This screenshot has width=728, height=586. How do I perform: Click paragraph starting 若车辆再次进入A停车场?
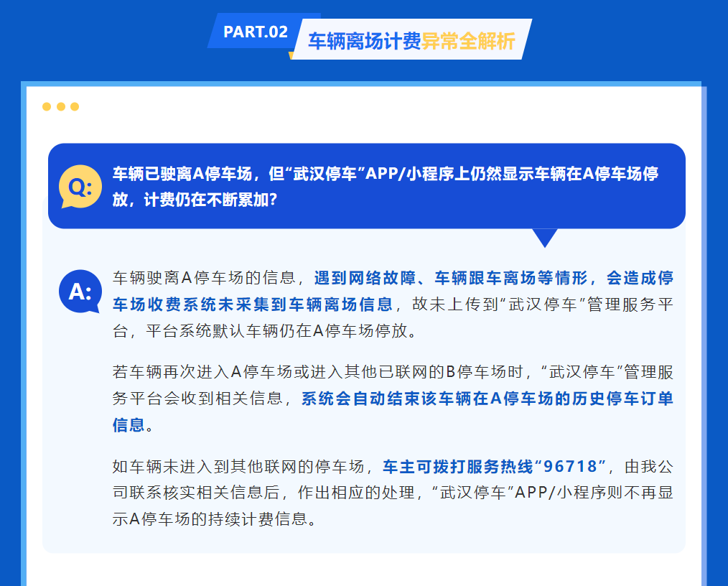(x=393, y=398)
